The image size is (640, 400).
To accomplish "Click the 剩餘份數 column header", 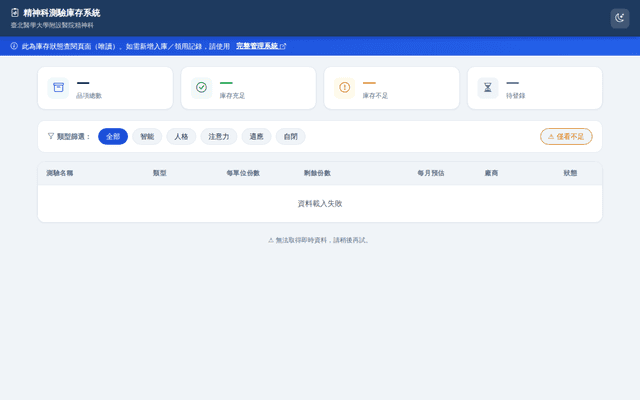I will click(317, 173).
